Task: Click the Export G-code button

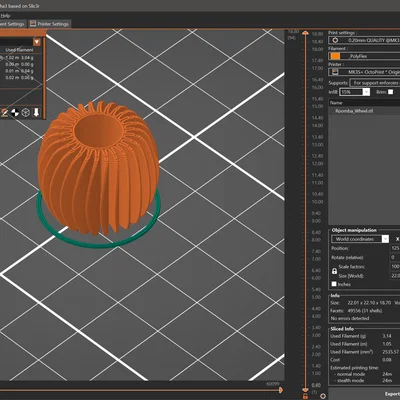Action: 364,394
